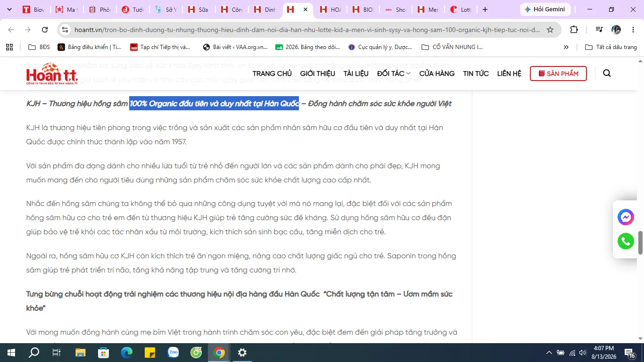Click the paragraph starting 'Nhắc đến hồng sâm'
Screen dimensions: 644x362
pos(239,218)
